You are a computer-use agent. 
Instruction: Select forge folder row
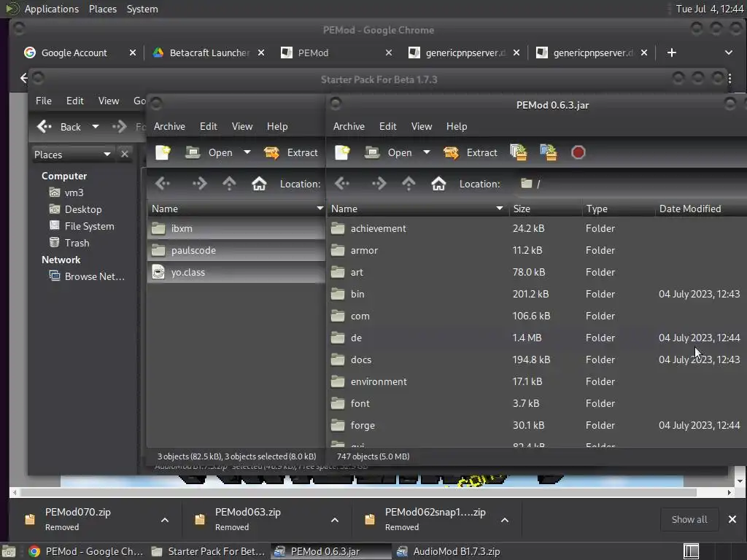(x=537, y=426)
